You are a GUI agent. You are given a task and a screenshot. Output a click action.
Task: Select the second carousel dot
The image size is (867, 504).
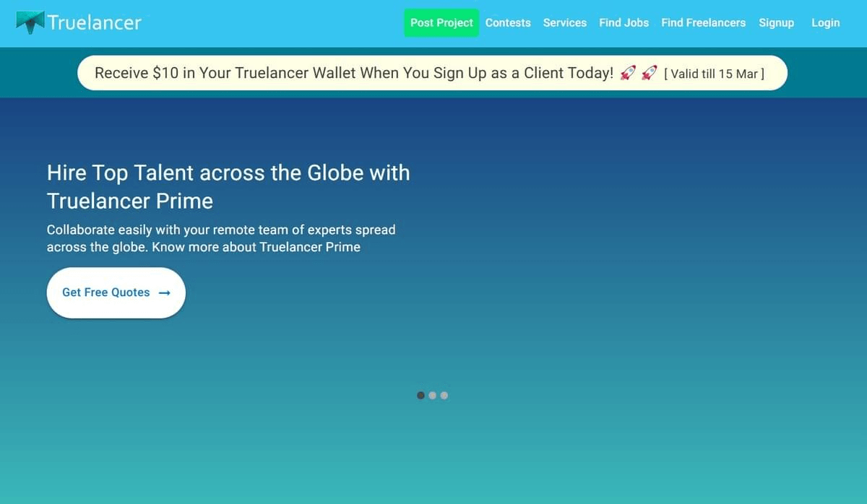(432, 396)
